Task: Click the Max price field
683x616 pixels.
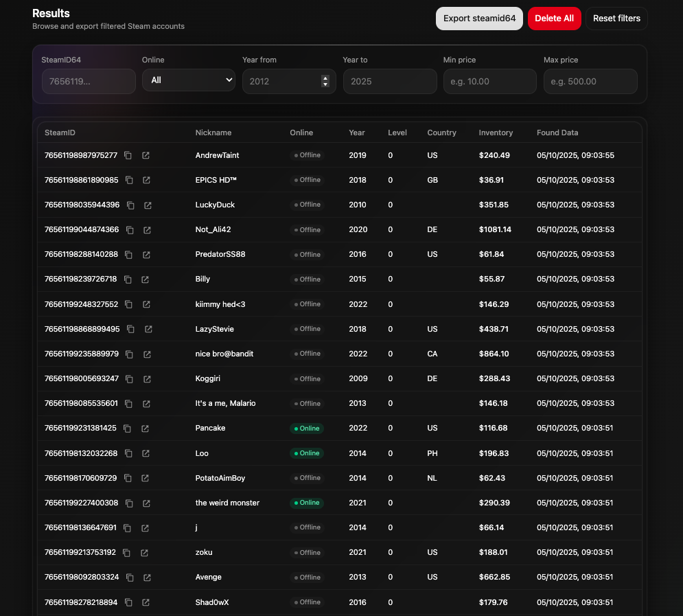Action: point(590,82)
